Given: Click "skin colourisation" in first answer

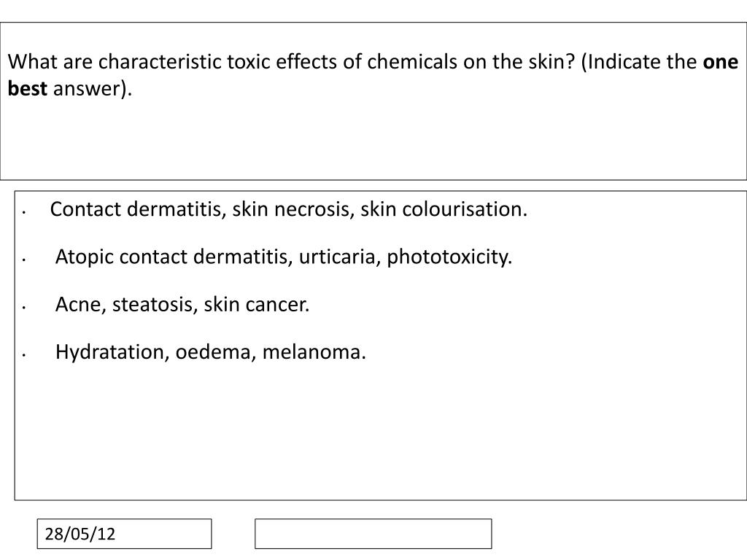Looking at the screenshot, I should point(444,209).
